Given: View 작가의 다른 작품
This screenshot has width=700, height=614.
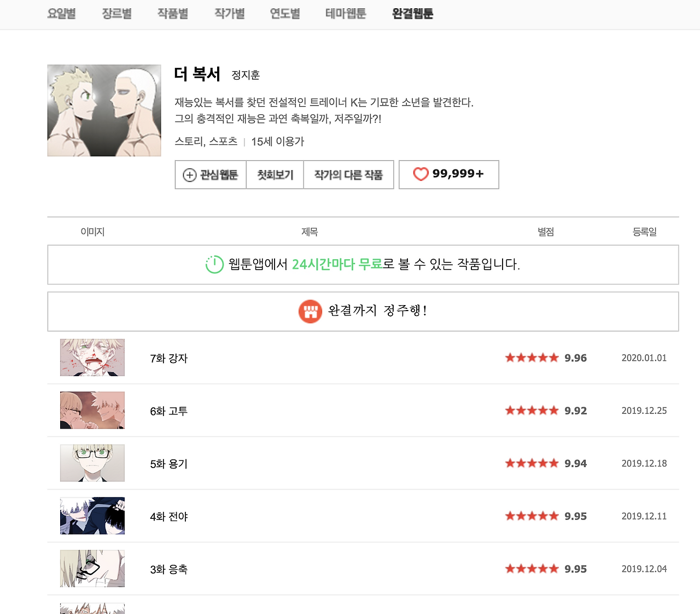Looking at the screenshot, I should pos(348,175).
